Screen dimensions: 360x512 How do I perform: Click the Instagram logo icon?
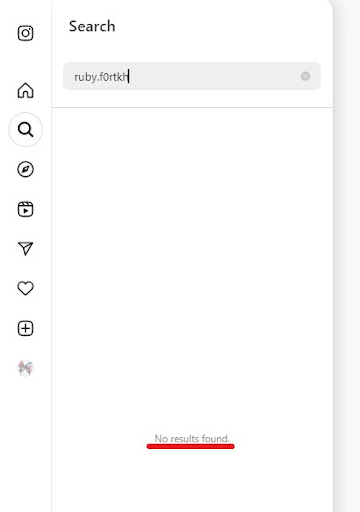[25, 33]
